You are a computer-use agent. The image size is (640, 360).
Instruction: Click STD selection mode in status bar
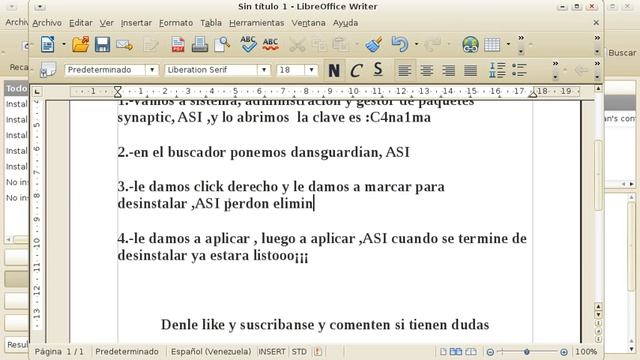pyautogui.click(x=299, y=351)
